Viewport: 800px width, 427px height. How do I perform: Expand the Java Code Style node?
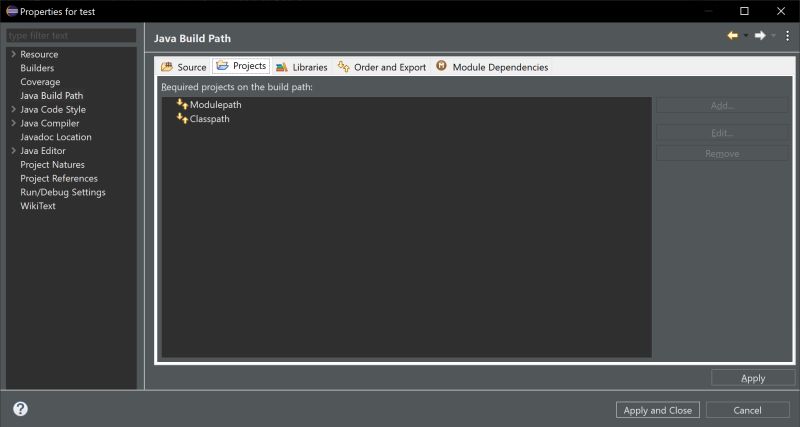coord(13,109)
